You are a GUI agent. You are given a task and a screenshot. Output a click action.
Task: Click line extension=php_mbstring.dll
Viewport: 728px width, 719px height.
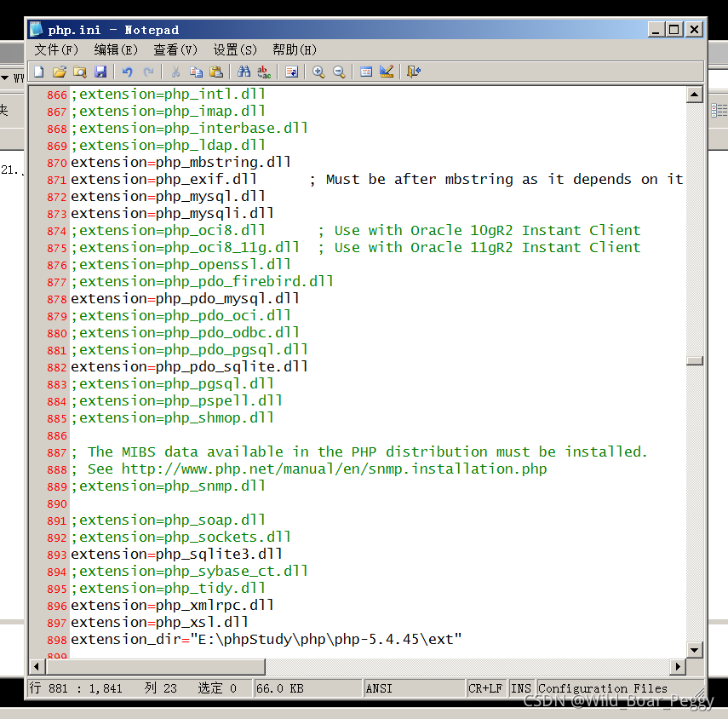(x=181, y=162)
